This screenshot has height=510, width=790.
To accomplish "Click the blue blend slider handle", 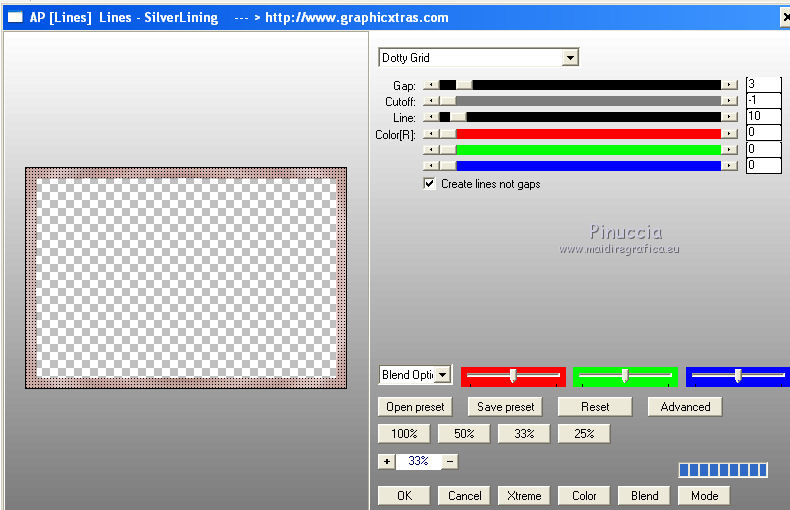I will tap(738, 375).
